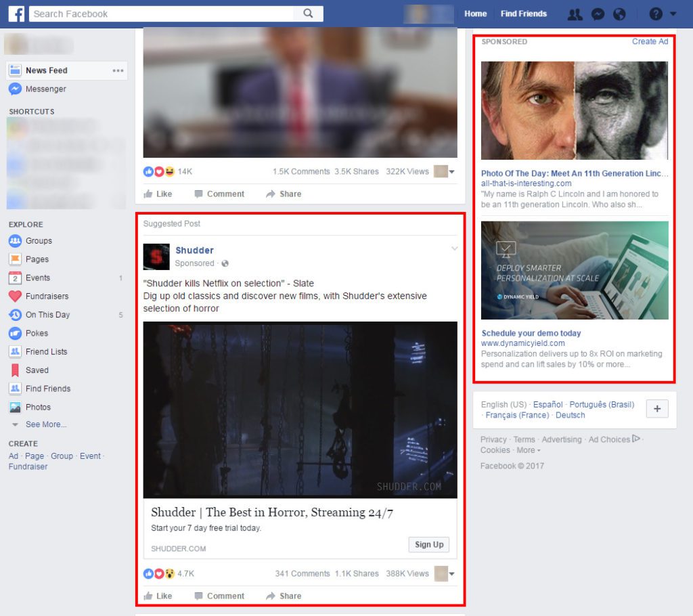Open audience selector beside 322K Views
Screen dimensions: 693x616
pyautogui.click(x=444, y=171)
